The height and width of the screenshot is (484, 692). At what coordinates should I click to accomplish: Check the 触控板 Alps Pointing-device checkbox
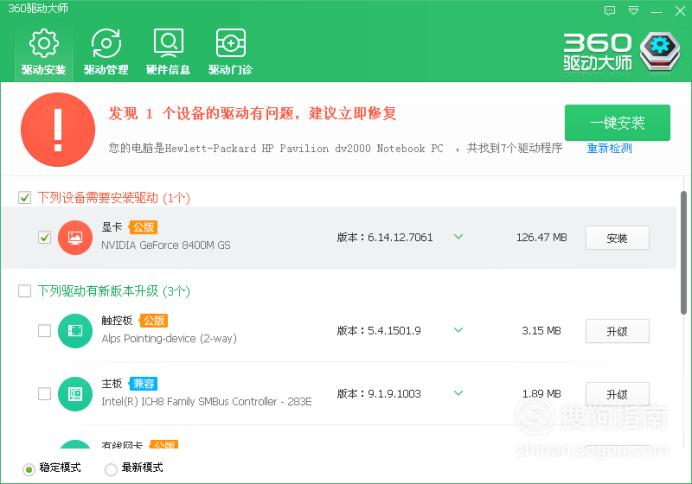pyautogui.click(x=44, y=330)
